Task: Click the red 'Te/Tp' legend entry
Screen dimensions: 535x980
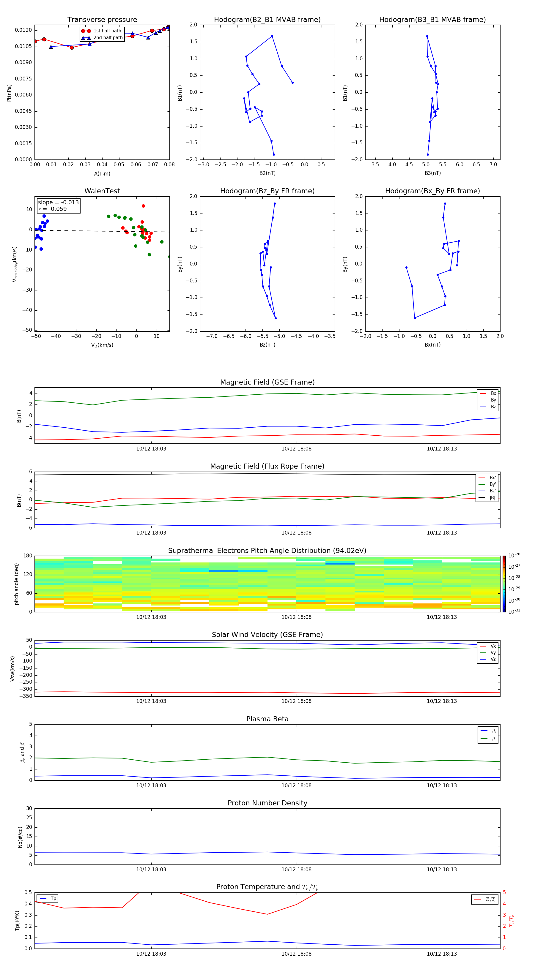Action: (x=485, y=899)
